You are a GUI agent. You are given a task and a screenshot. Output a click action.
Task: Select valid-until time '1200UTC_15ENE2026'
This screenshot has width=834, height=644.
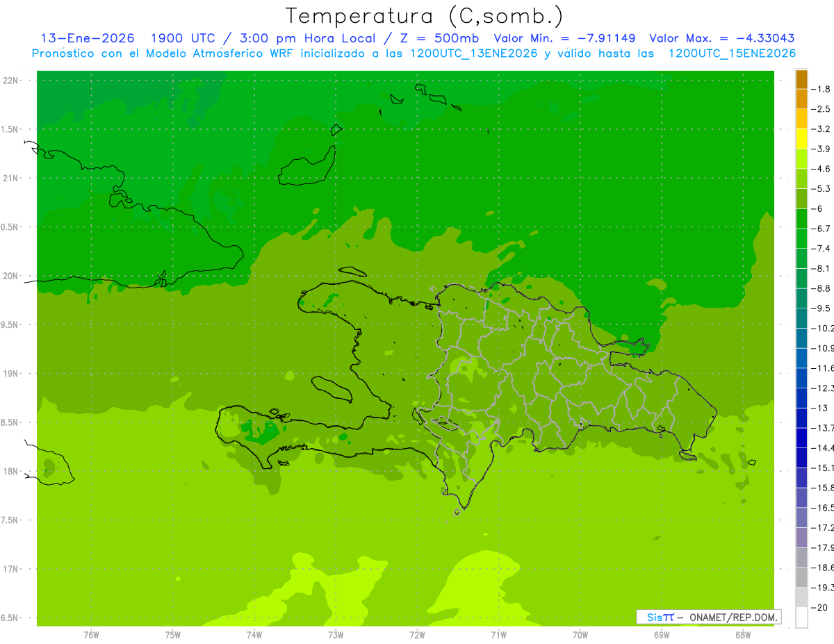pos(732,53)
